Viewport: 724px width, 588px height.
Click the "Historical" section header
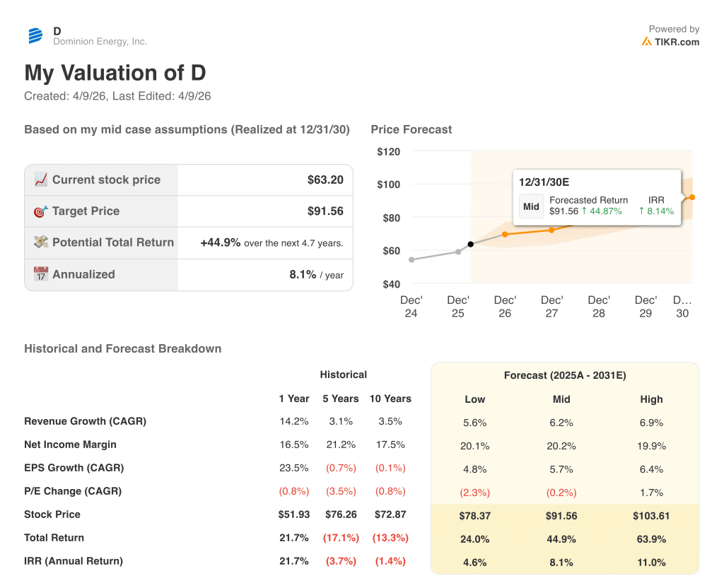click(344, 375)
